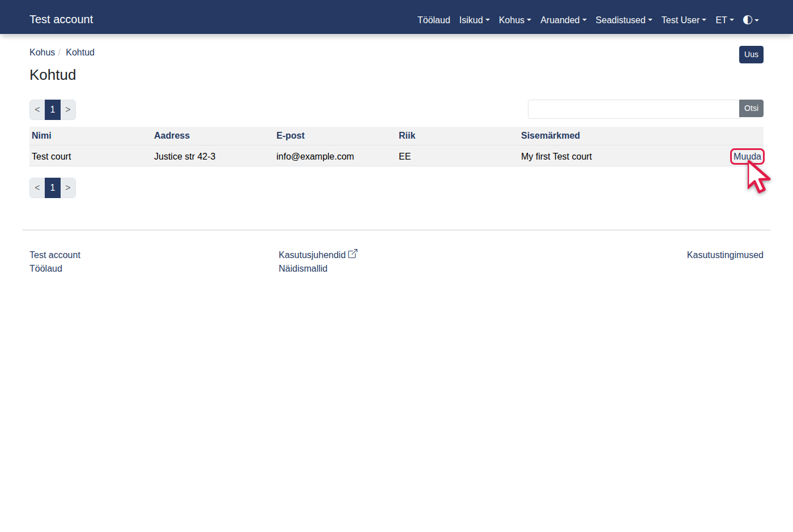Screen dimensions: 793x532
Task: Click the E-post column header
Action: coord(291,135)
